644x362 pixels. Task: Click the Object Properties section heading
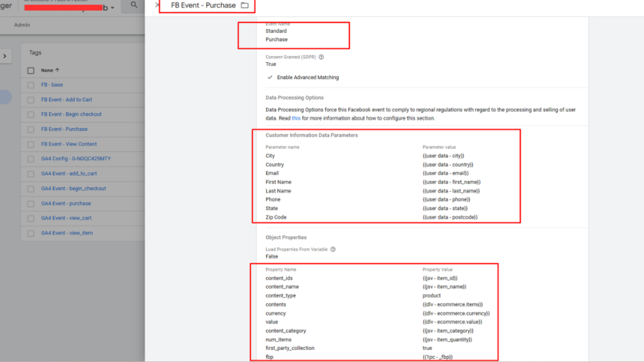[286, 237]
